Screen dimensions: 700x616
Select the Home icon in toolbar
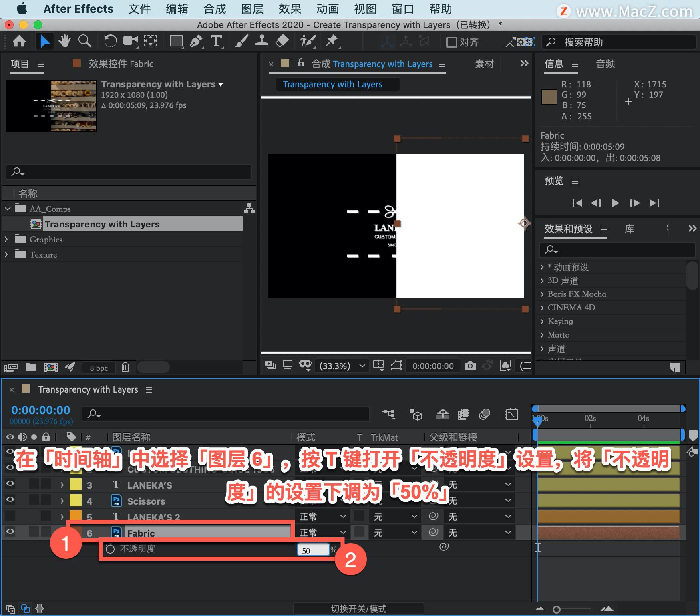pyautogui.click(x=19, y=41)
